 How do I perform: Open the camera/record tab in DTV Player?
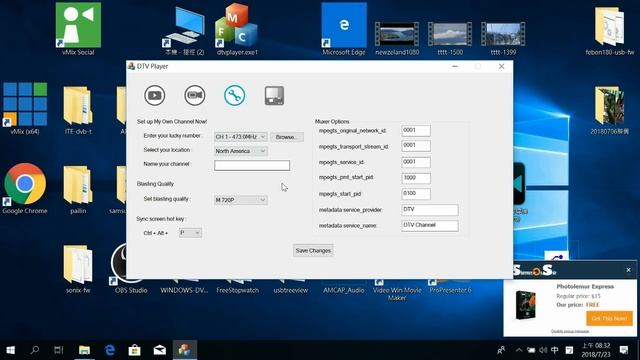pyautogui.click(x=195, y=95)
